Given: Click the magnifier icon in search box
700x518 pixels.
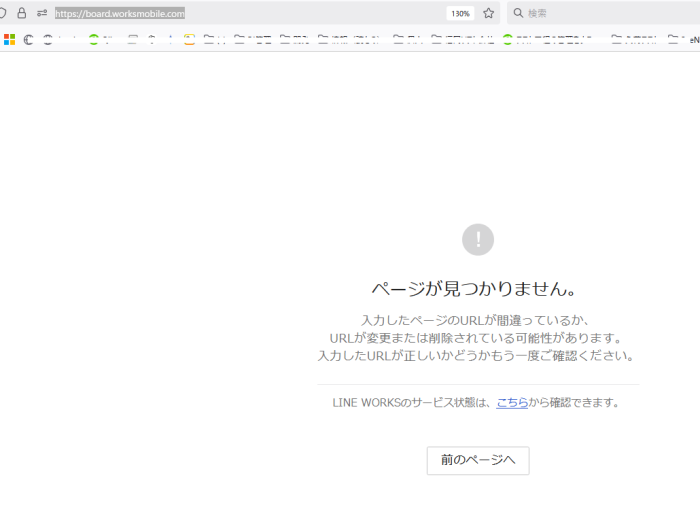Looking at the screenshot, I should [518, 13].
